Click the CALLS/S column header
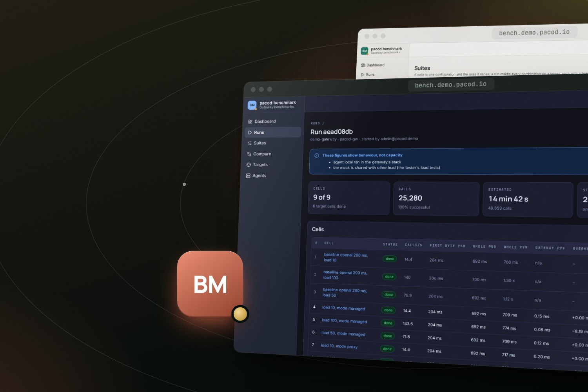This screenshot has height=392, width=588. (x=414, y=245)
